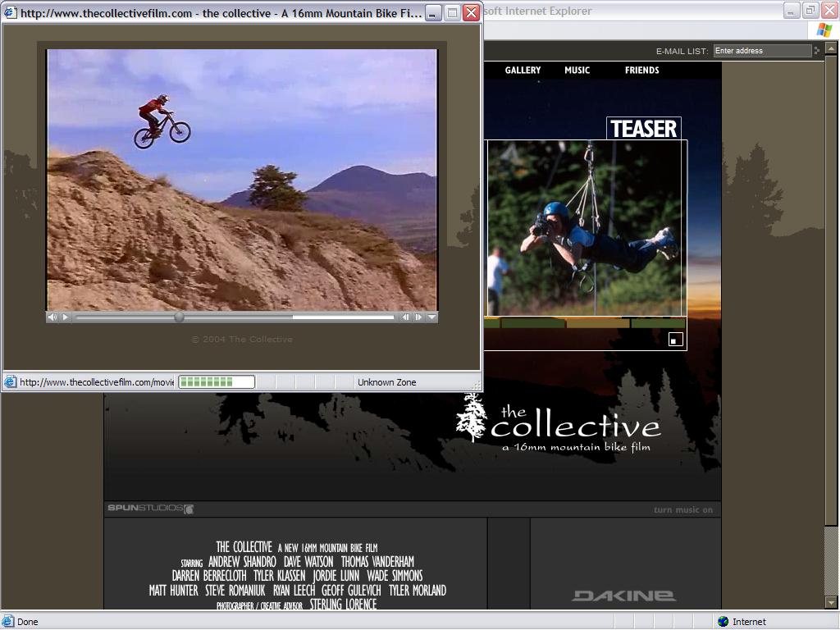Click 'turn music on' link

pos(683,510)
